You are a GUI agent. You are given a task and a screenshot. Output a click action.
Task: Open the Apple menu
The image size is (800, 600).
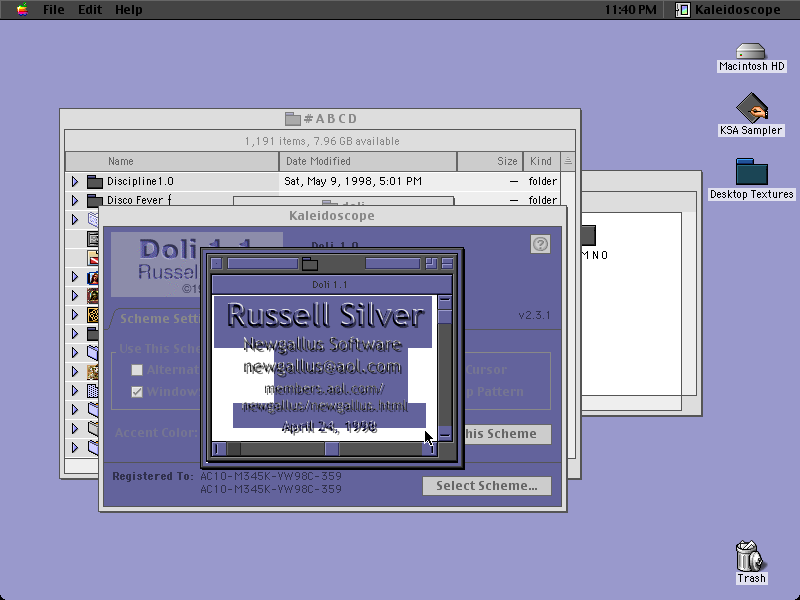point(22,9)
